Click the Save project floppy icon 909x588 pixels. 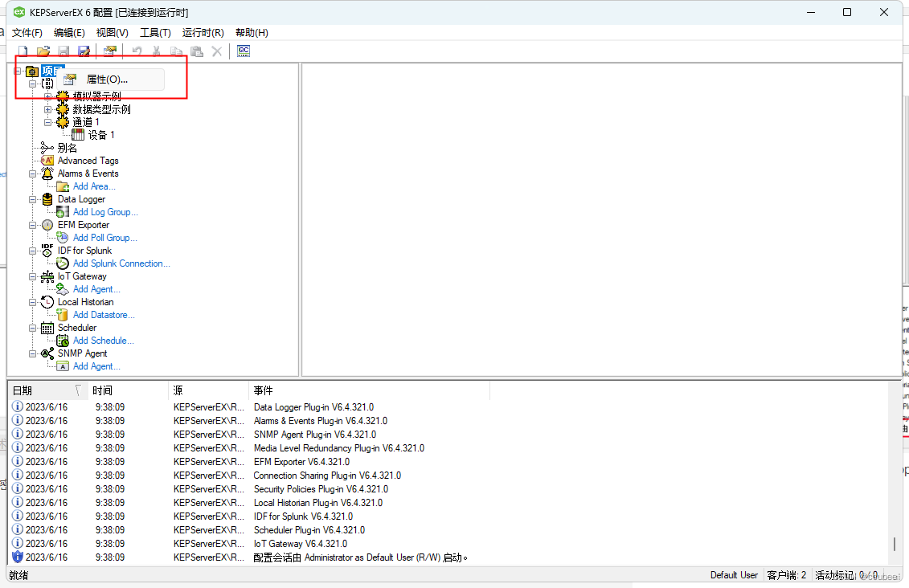[x=63, y=51]
